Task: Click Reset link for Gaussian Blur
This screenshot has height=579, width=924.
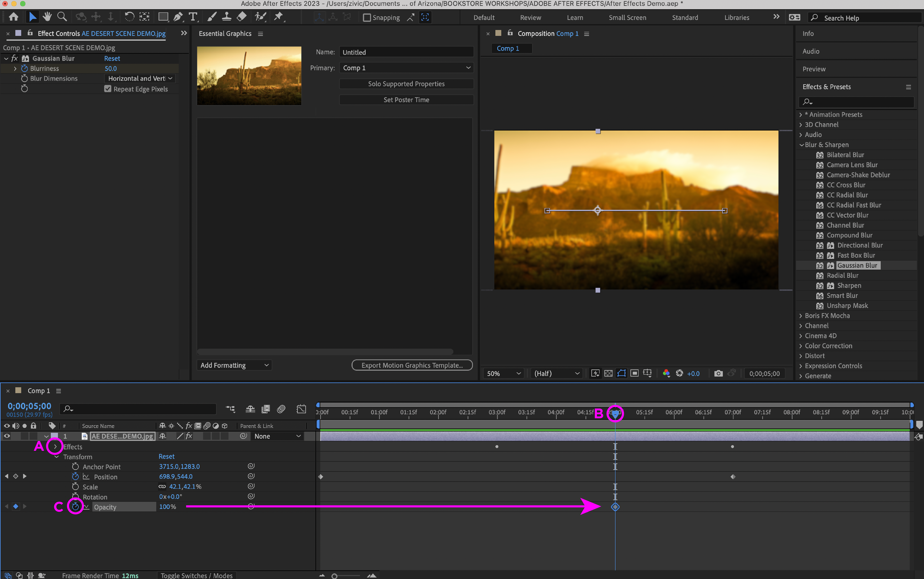Action: (112, 59)
